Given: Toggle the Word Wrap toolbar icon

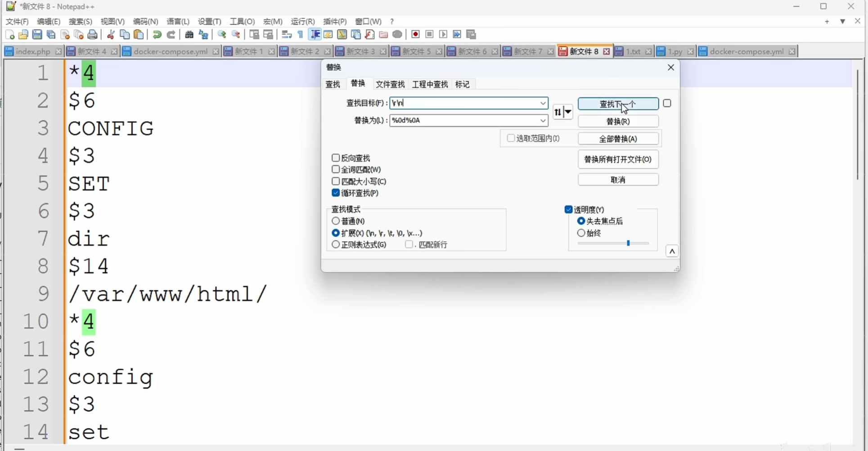Looking at the screenshot, I should 287,35.
